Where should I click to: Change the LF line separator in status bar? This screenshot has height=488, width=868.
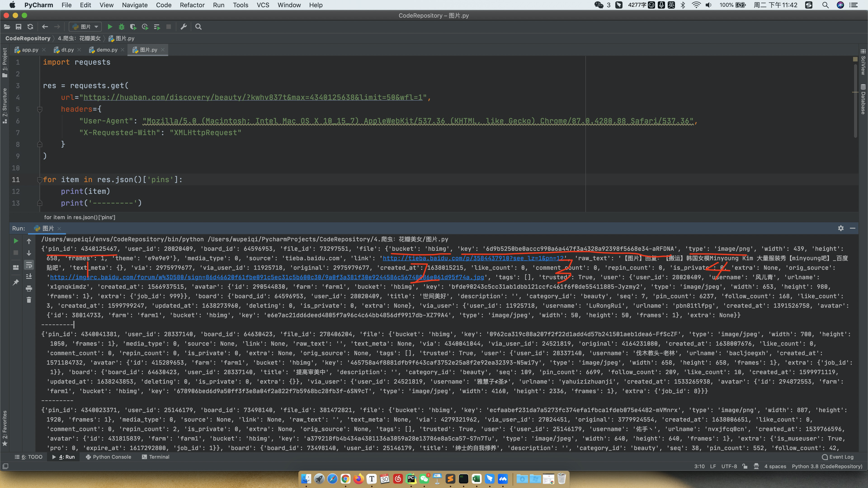click(713, 466)
